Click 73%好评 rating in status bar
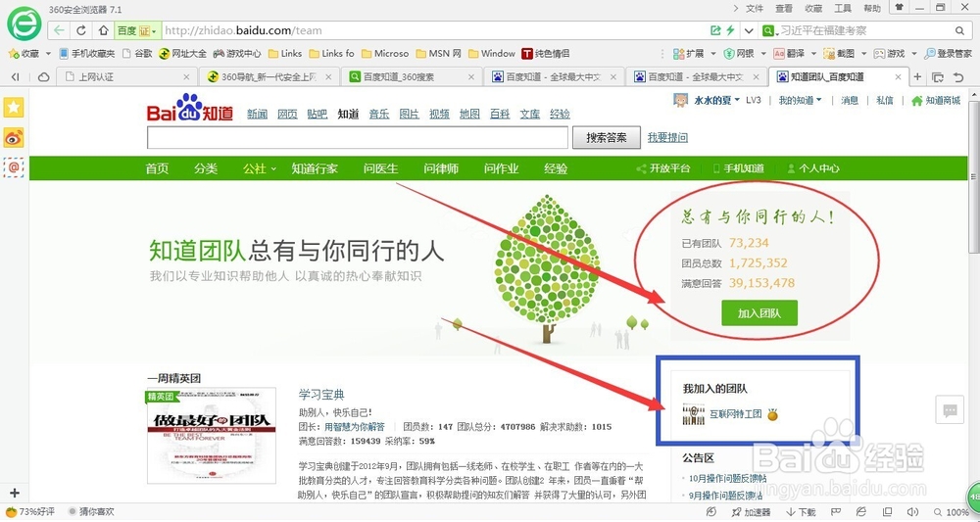Screen dimensions: 980x522 [30, 512]
